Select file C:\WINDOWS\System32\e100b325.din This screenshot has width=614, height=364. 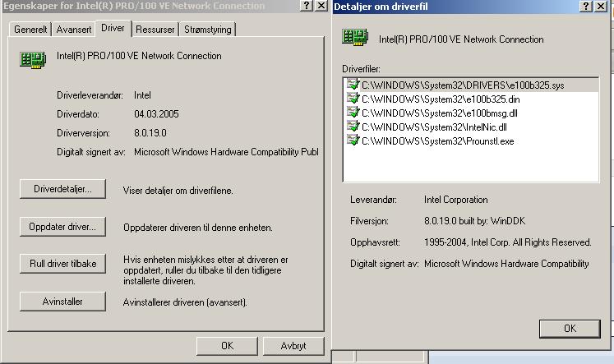[441, 99]
